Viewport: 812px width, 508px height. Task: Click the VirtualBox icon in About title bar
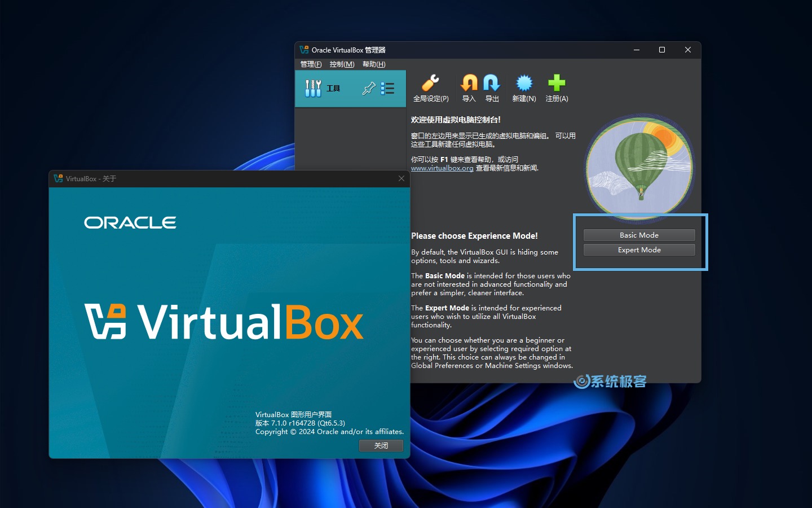[58, 178]
